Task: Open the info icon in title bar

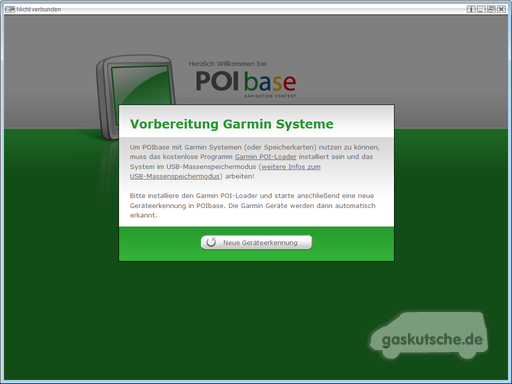Action: [471, 9]
